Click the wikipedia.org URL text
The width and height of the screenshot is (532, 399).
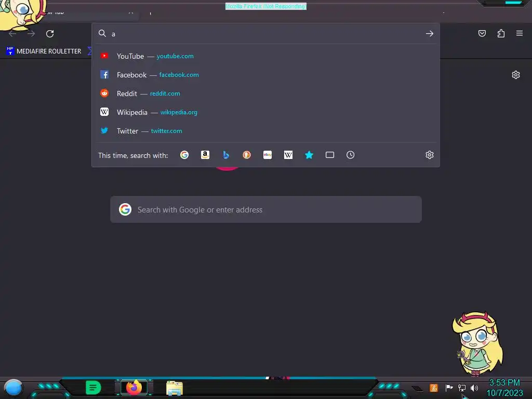pos(179,112)
